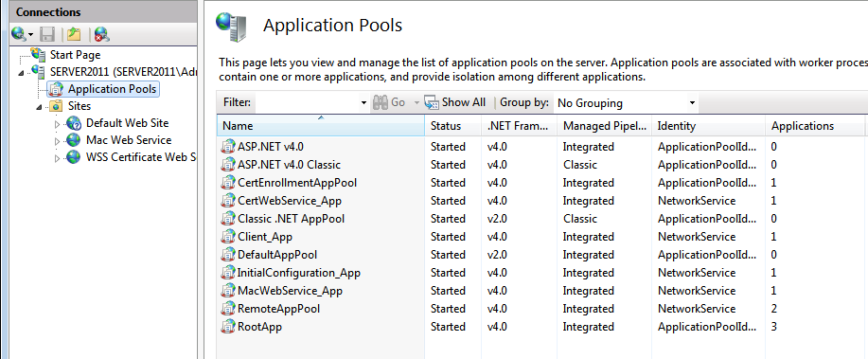Click the CertEnrollmentAppPool icon

point(228,183)
